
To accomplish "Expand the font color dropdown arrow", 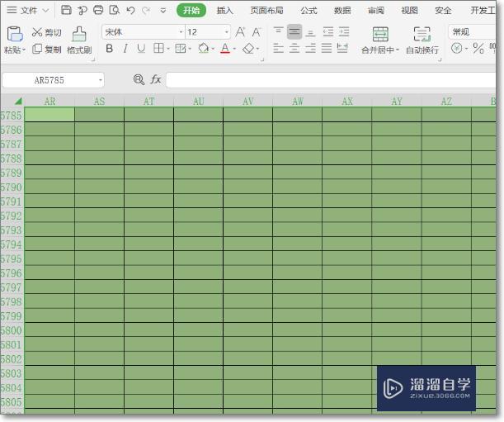I will tap(234, 49).
